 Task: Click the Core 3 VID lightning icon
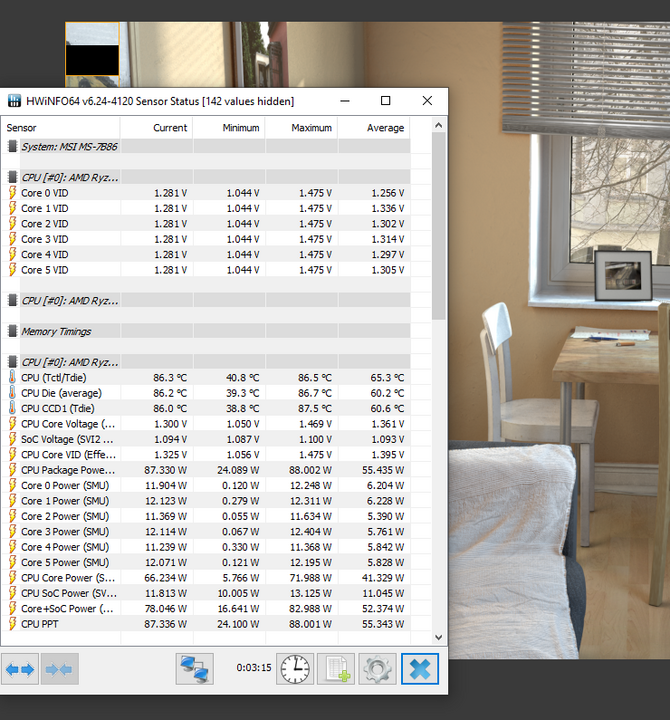tap(12, 239)
